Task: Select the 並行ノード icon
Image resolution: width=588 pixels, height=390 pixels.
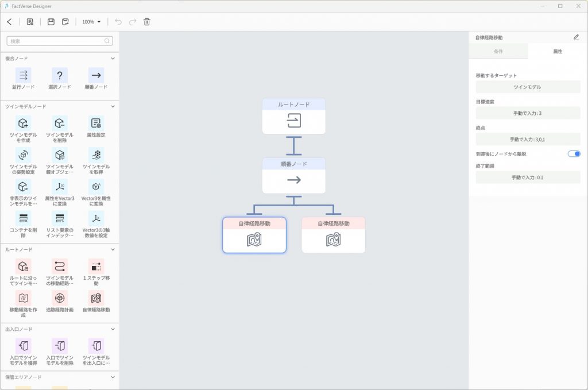Action: (x=24, y=75)
